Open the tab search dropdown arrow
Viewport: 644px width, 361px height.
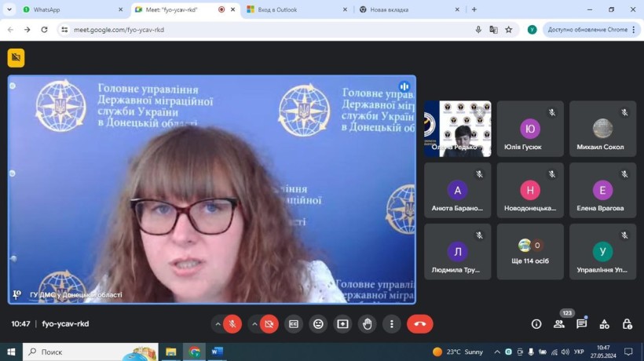(9, 9)
